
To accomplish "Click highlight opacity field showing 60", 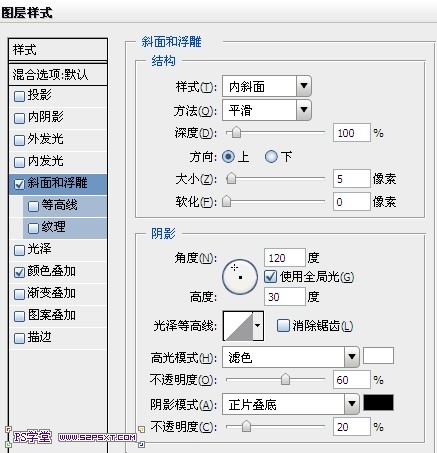I will (352, 380).
